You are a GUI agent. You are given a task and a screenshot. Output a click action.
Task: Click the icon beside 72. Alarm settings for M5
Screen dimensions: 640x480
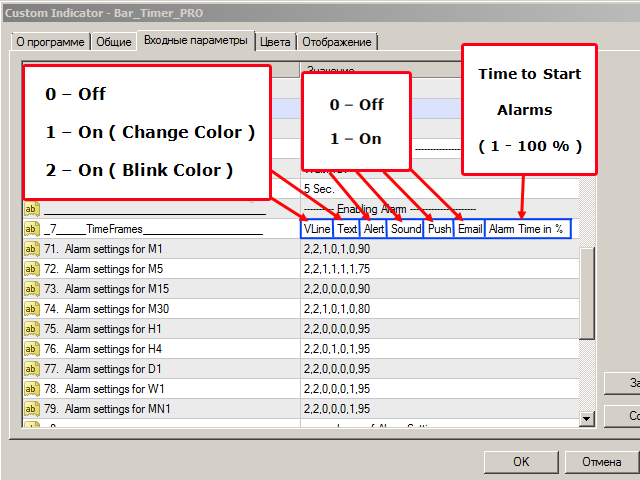click(x=31, y=269)
